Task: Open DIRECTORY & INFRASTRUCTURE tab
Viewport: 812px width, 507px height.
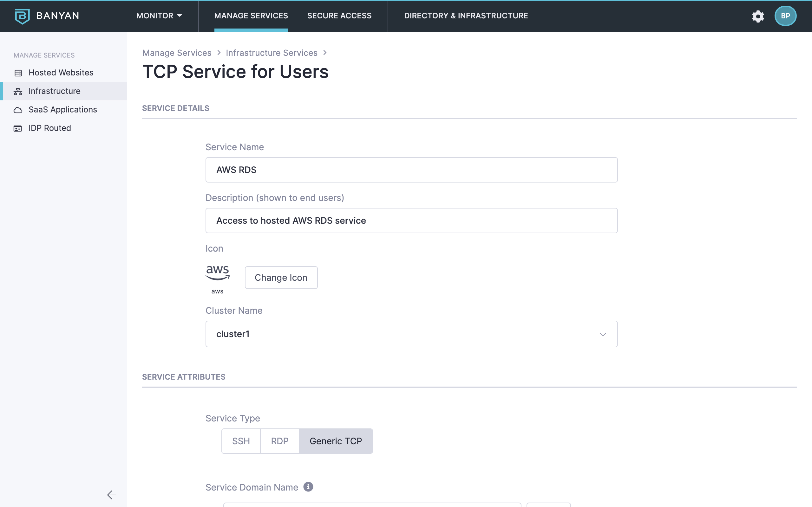Action: point(466,16)
